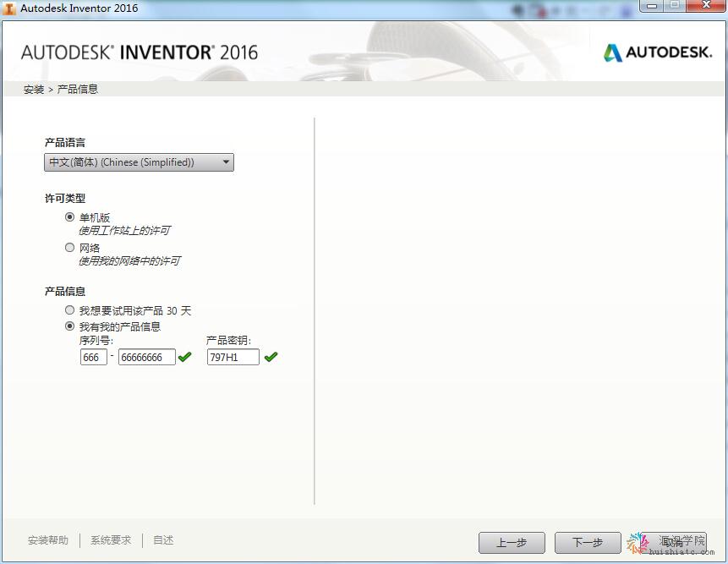Open the 产品语言 language dropdown
The height and width of the screenshot is (564, 728).
(x=139, y=162)
